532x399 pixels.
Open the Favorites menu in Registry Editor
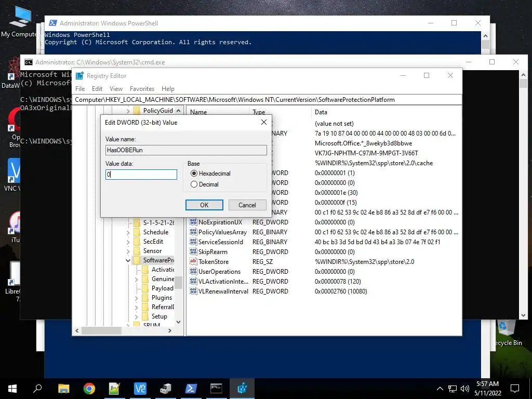[142, 88]
